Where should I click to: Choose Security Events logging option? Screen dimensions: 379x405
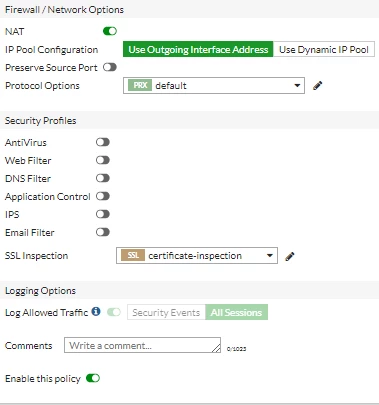pos(166,312)
